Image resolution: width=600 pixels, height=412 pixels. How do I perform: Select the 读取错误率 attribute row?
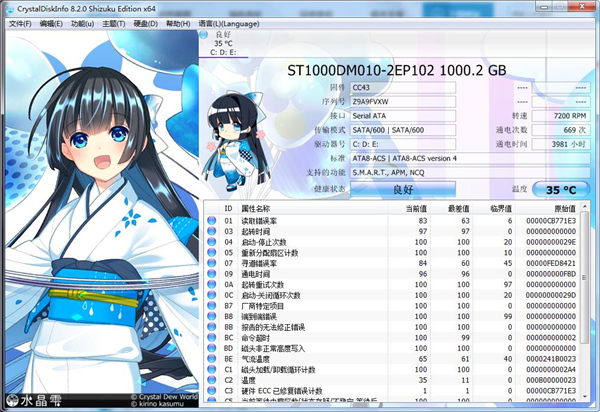(x=392, y=221)
